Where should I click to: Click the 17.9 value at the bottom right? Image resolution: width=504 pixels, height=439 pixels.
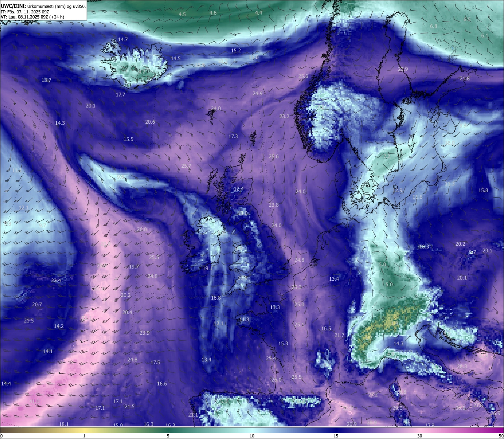tap(430, 426)
